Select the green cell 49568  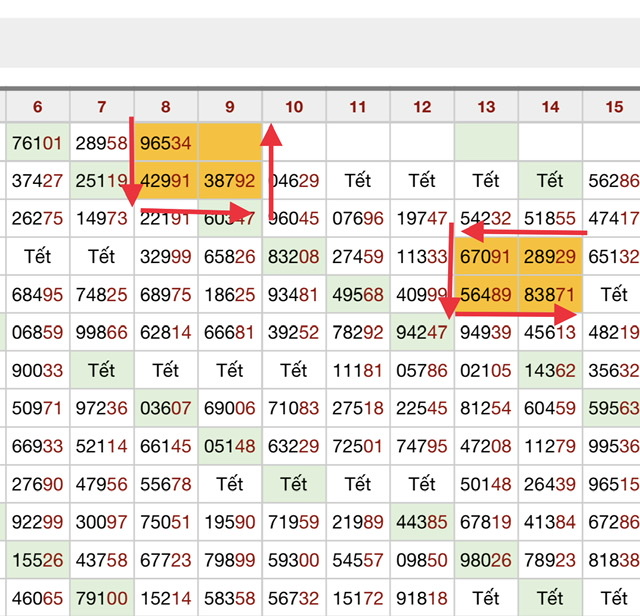click(358, 295)
